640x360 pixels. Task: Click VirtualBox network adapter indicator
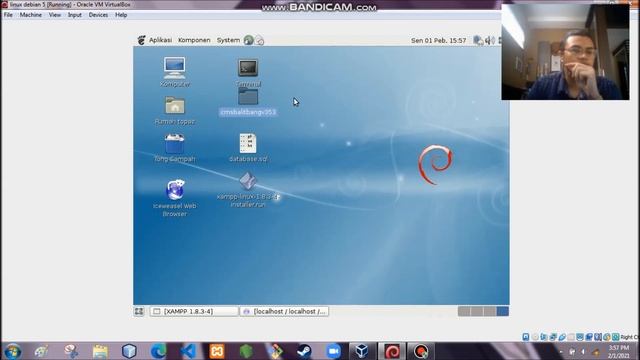click(x=553, y=337)
